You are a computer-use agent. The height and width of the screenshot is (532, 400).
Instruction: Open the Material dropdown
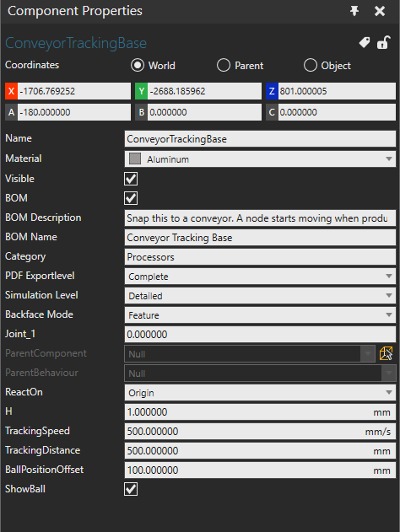tap(260, 159)
